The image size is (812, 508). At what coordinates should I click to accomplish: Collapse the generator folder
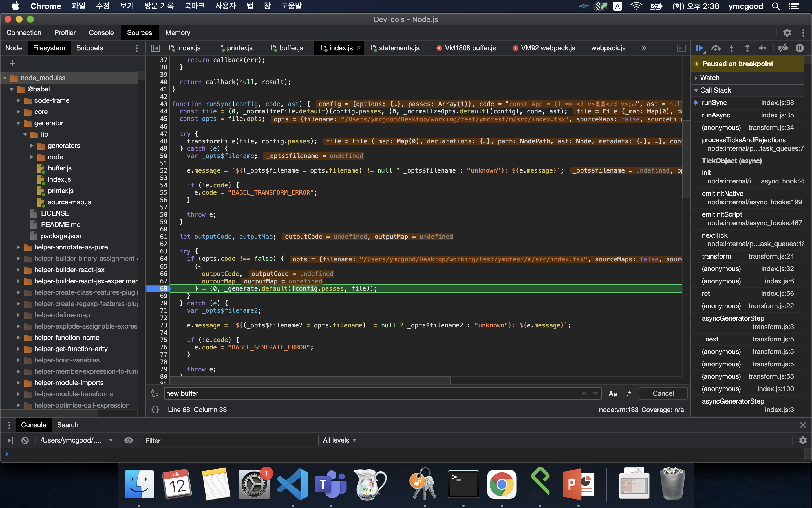point(18,123)
